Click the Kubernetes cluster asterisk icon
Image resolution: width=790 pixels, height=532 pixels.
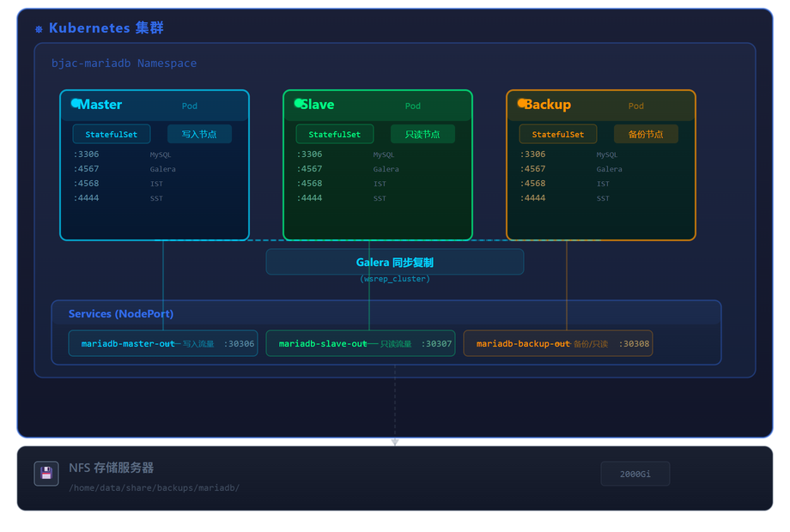(38, 27)
